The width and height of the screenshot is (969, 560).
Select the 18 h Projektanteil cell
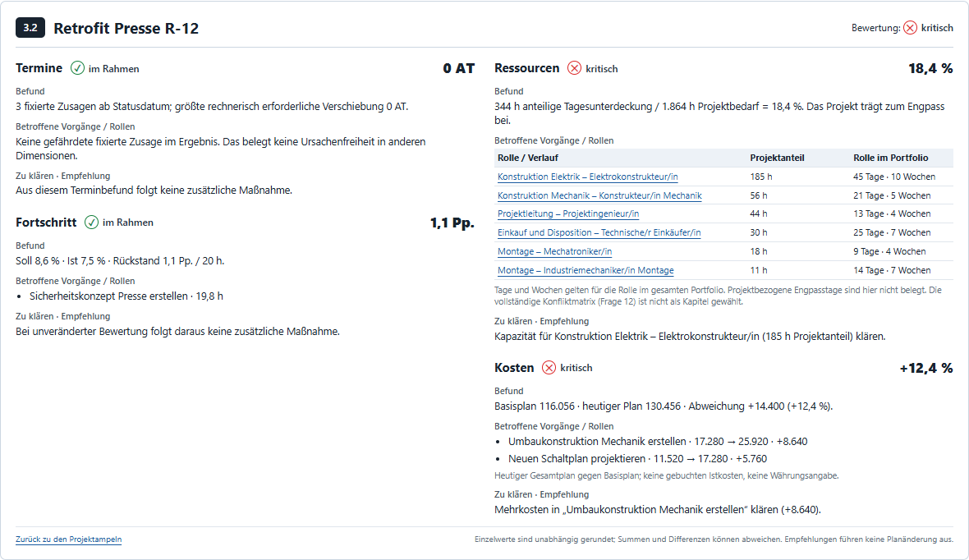pyautogui.click(x=758, y=251)
